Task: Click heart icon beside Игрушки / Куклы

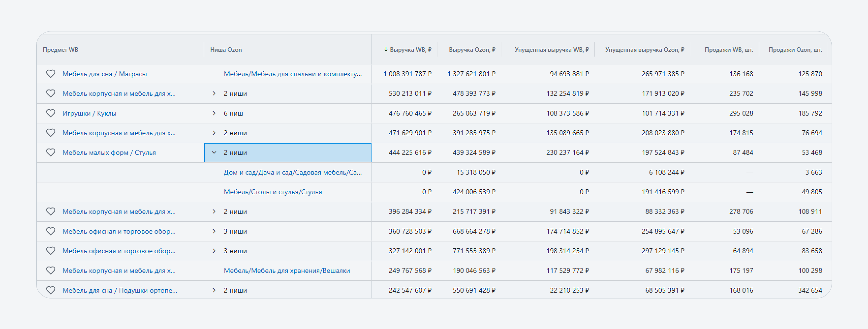Action: coord(50,113)
